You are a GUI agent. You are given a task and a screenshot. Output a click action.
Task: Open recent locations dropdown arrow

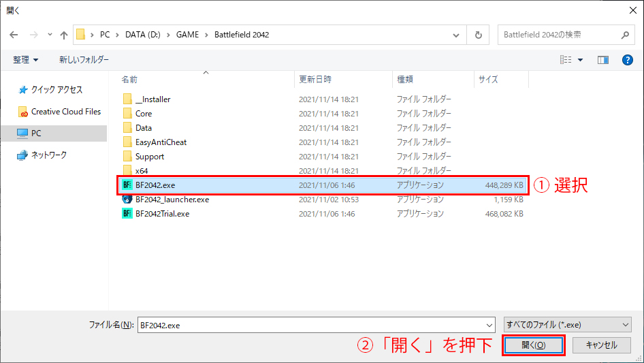click(50, 35)
